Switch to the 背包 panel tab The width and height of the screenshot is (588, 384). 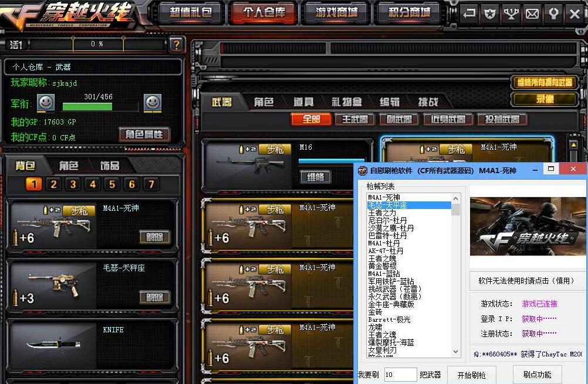tap(25, 166)
